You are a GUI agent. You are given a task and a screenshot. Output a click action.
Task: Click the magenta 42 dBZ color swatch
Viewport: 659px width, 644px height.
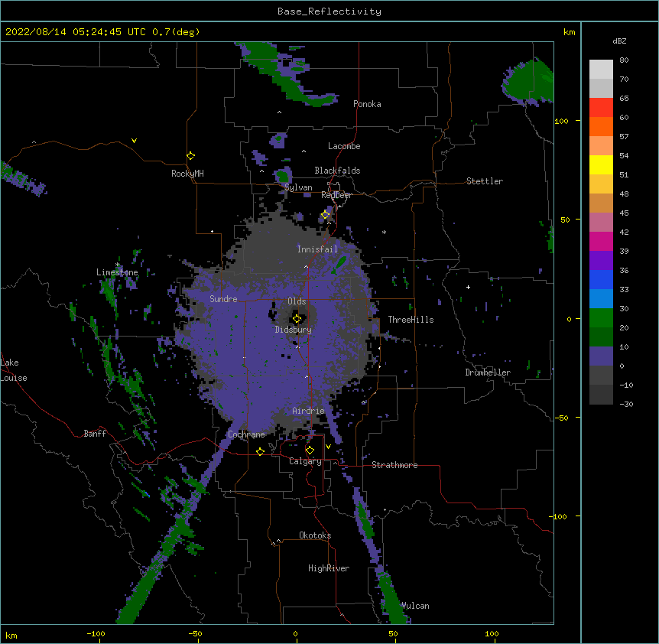point(601,241)
